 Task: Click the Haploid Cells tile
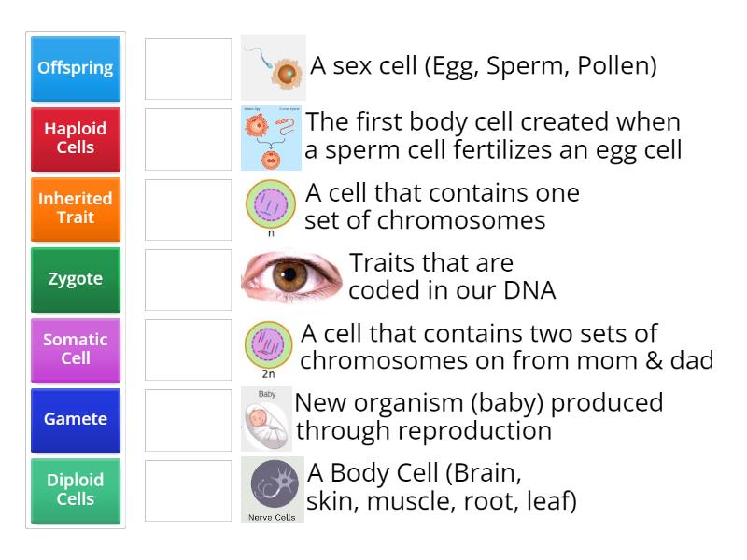coord(75,138)
